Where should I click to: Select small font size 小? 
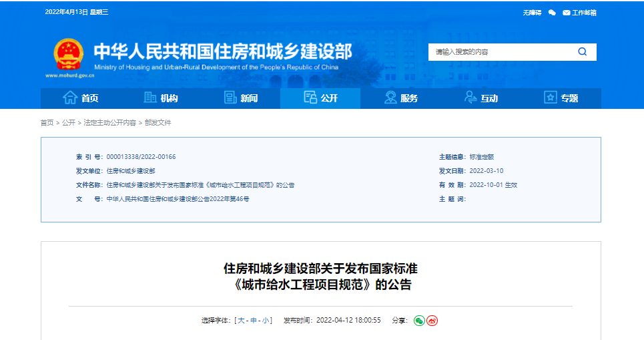click(x=266, y=320)
